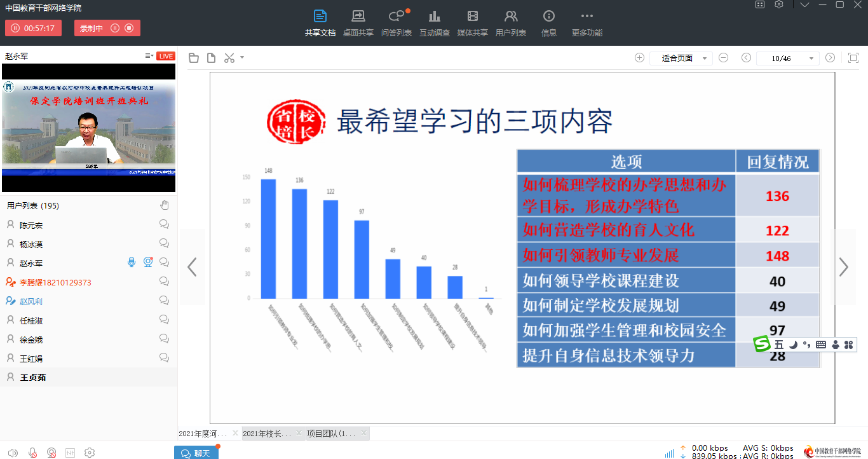868x459 pixels.
Task: Go to next slide with right arrow
Action: [843, 267]
